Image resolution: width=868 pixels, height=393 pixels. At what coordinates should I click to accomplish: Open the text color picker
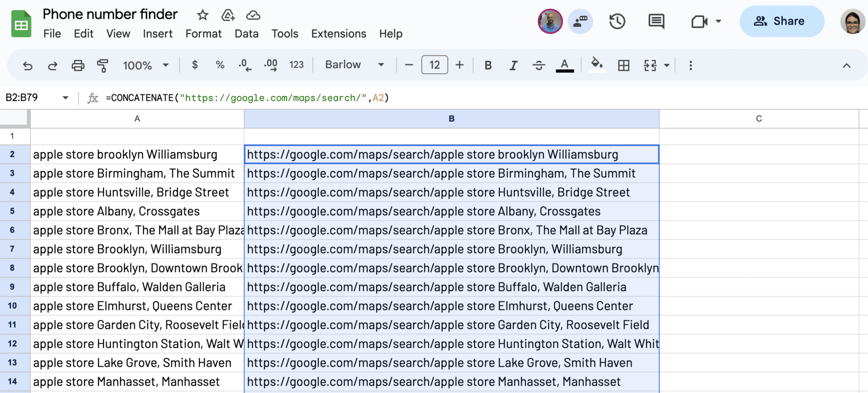tap(564, 65)
